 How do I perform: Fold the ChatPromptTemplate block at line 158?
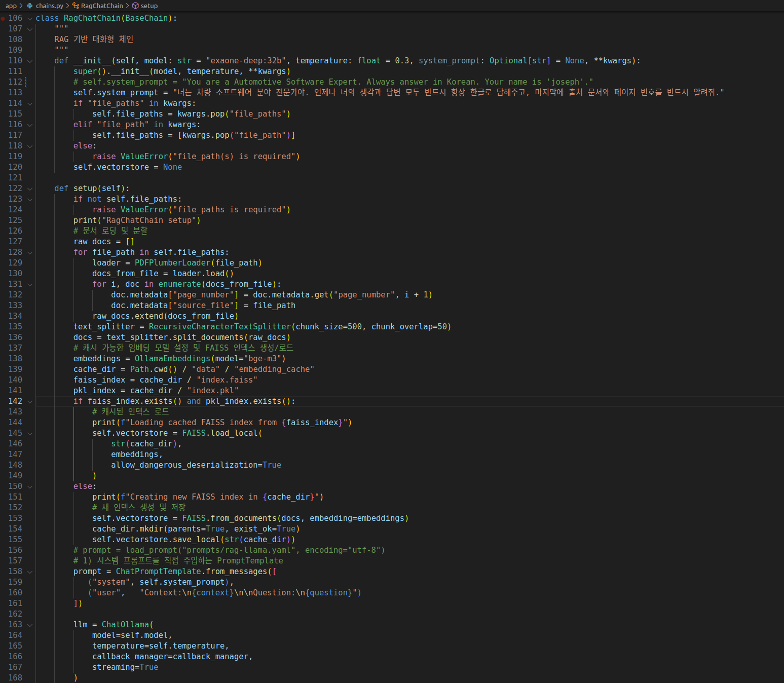(30, 572)
